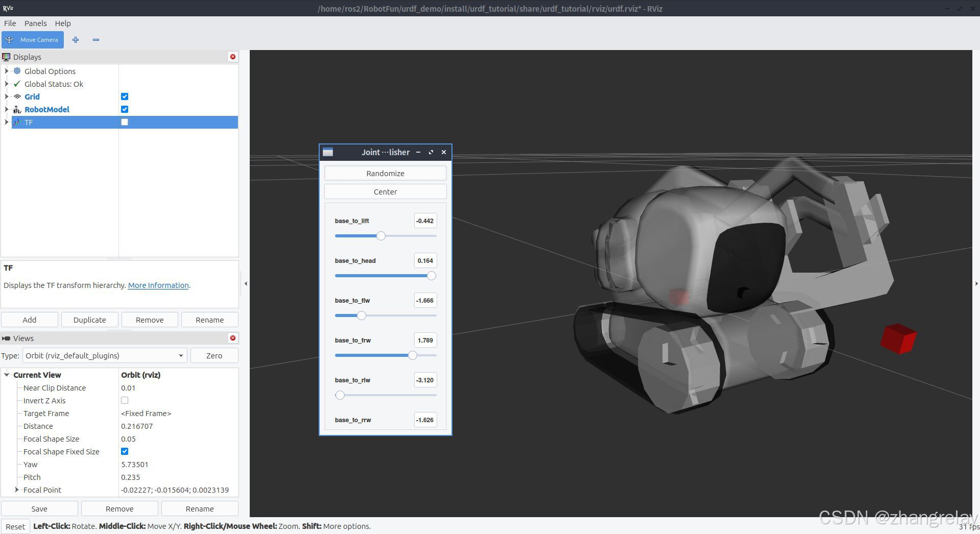Click Rename button in Displays panel

(x=210, y=320)
